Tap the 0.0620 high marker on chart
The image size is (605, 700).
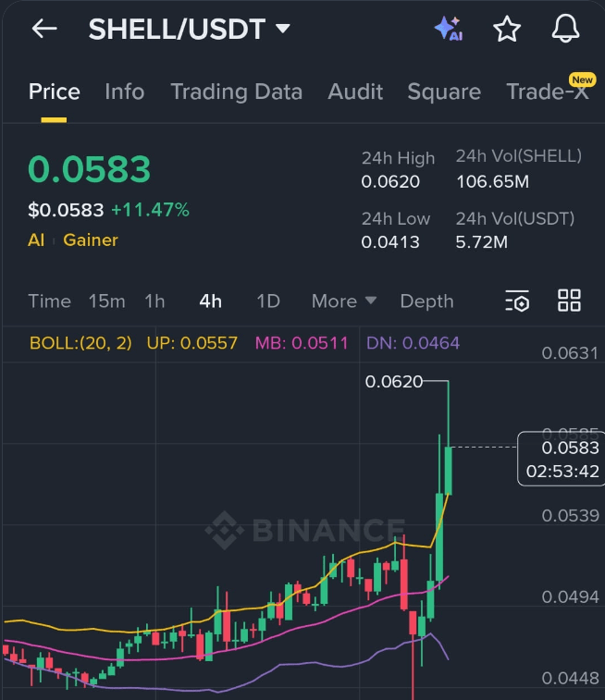[393, 382]
